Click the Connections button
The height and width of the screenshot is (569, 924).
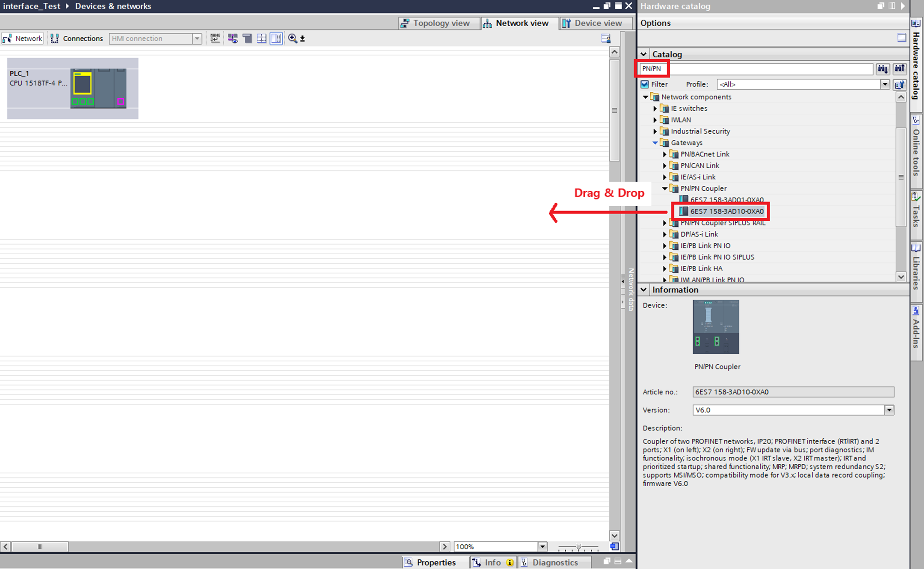pos(77,38)
